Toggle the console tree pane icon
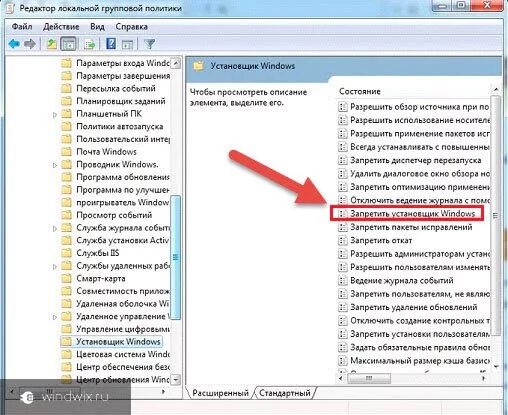The image size is (508, 415). 68,44
